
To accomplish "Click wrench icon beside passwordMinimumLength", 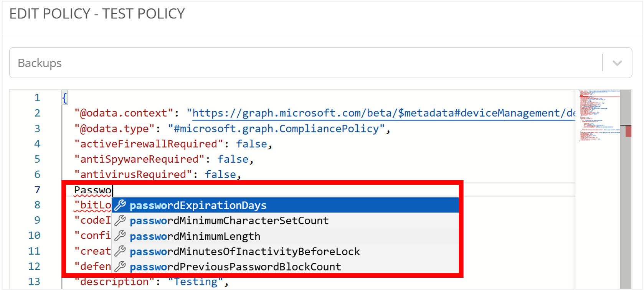I will (x=120, y=236).
